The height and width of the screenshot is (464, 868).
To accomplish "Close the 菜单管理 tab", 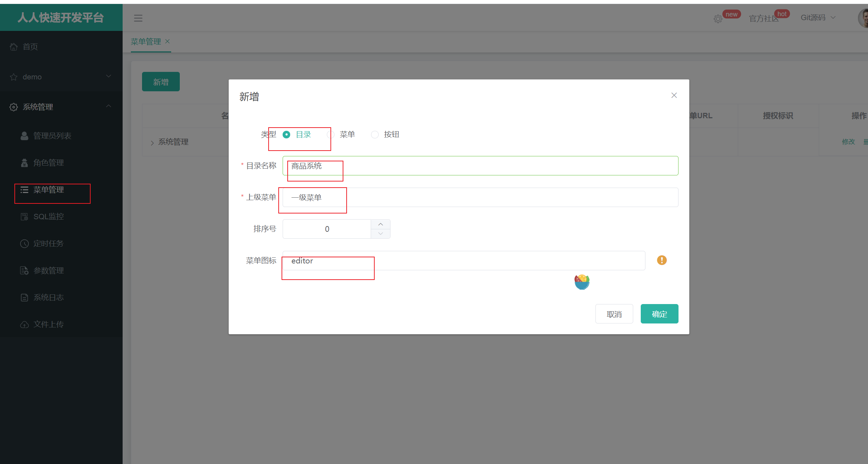I will click(x=168, y=41).
